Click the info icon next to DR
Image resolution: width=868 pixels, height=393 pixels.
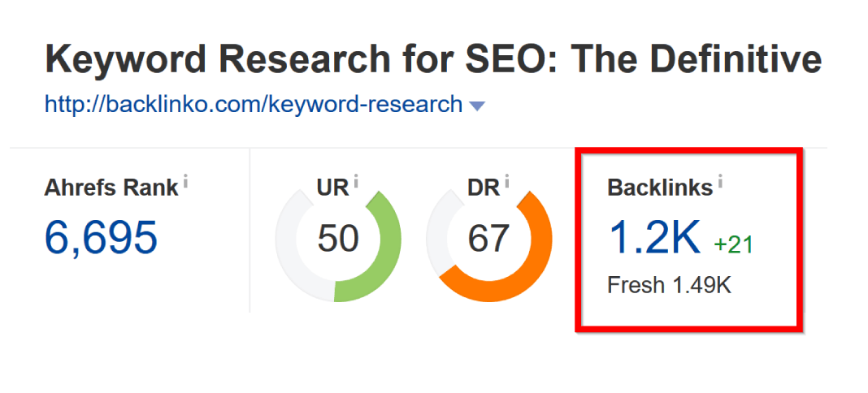pos(508,182)
